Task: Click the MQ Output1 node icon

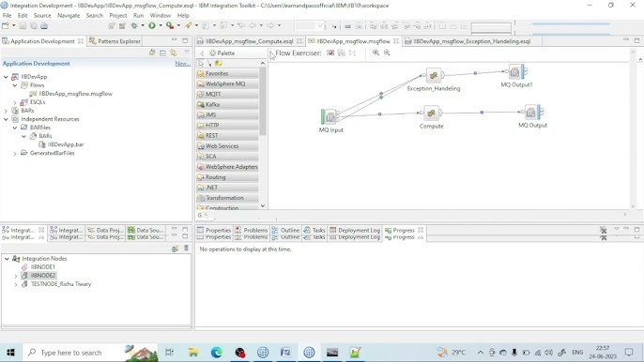Action: 516,72
